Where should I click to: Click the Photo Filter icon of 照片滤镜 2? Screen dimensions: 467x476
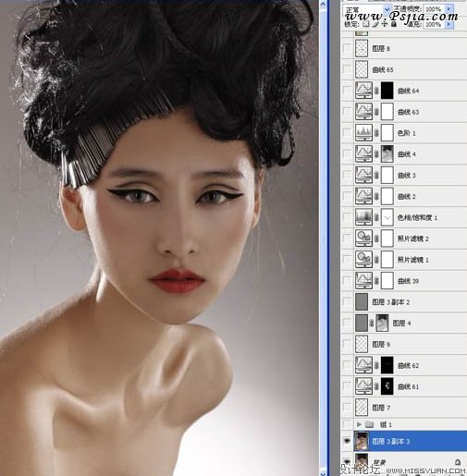[x=363, y=238]
